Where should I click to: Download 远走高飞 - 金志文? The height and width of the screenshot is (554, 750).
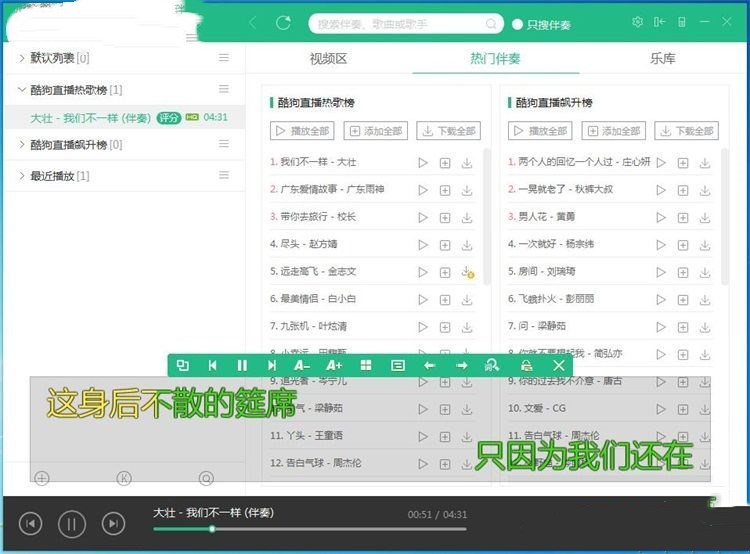point(467,272)
